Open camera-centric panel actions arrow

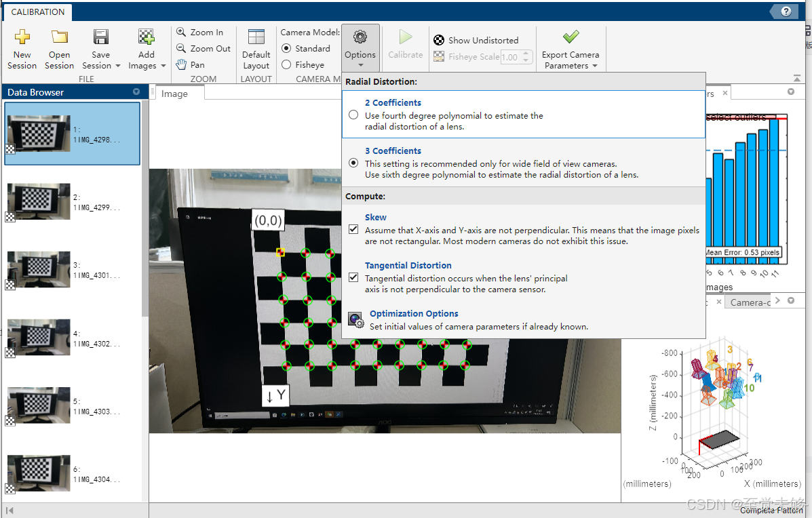pos(791,300)
